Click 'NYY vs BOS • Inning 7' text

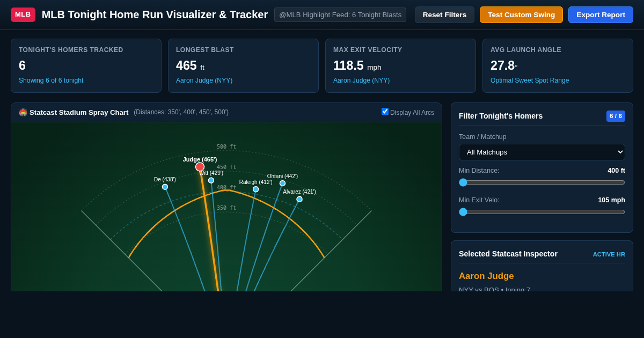pos(494,289)
